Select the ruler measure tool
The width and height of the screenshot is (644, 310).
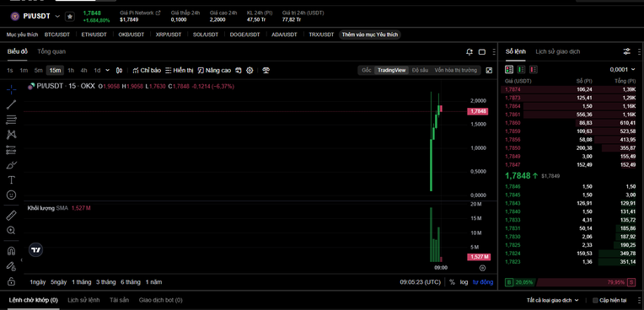point(12,216)
